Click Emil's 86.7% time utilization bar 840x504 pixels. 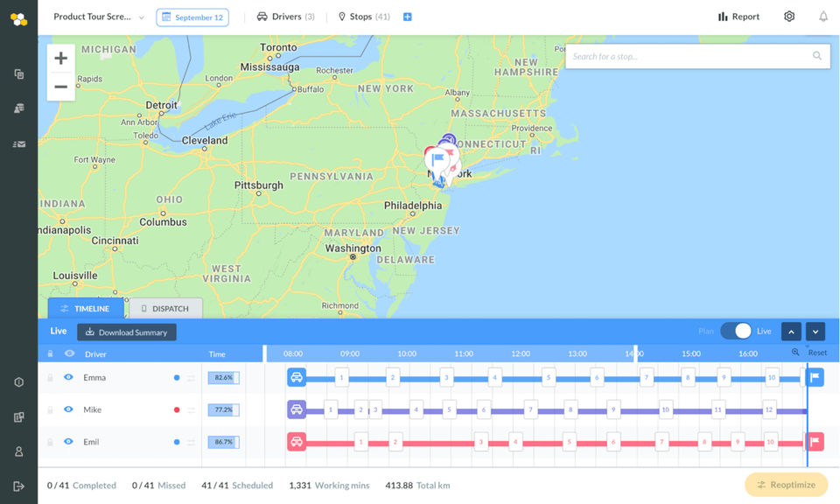pyautogui.click(x=223, y=442)
